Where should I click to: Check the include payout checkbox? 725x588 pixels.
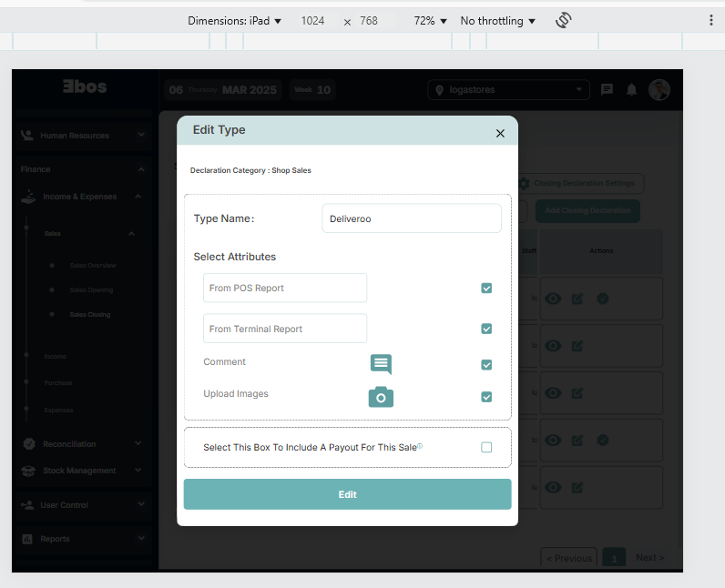click(x=486, y=447)
